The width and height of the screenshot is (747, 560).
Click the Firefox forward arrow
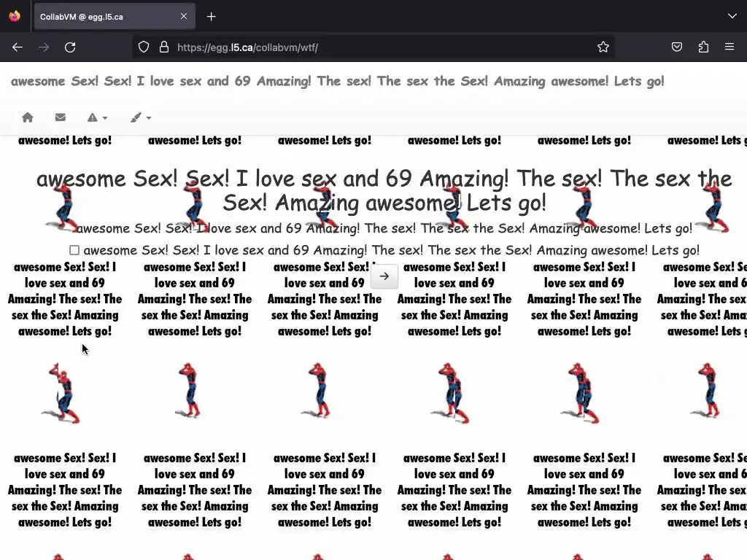point(44,47)
